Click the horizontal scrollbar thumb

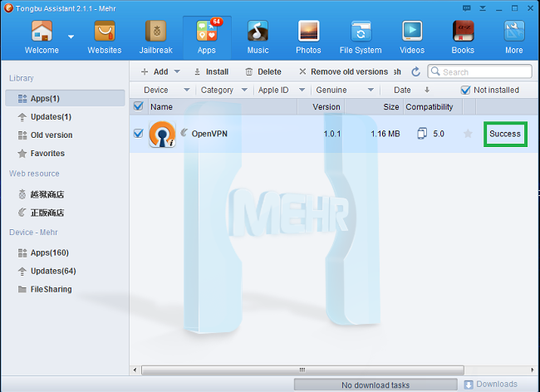[x=302, y=370]
